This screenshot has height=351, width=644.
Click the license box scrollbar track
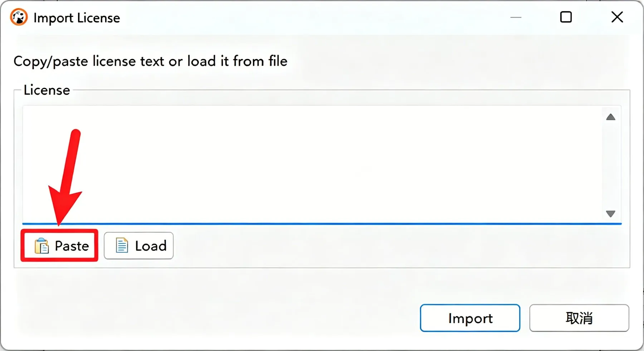click(x=611, y=165)
